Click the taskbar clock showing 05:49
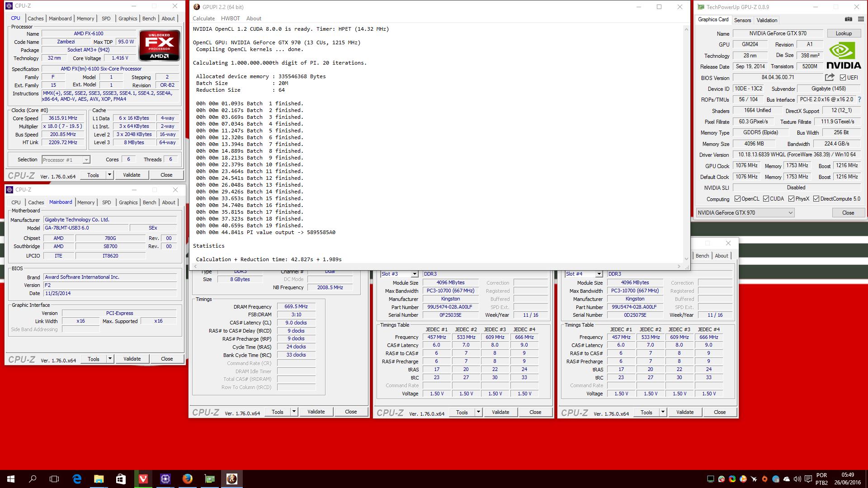 coord(848,479)
